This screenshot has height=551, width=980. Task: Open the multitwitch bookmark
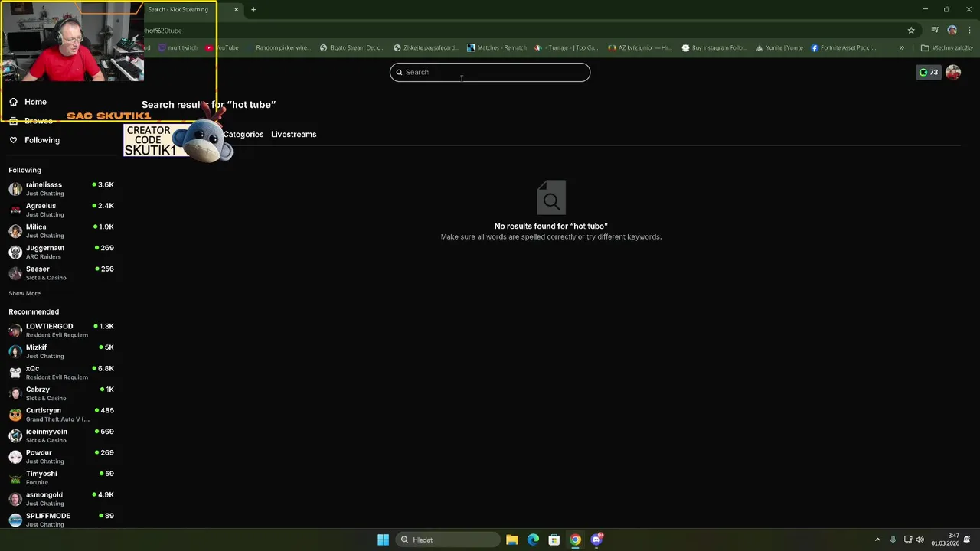click(178, 47)
